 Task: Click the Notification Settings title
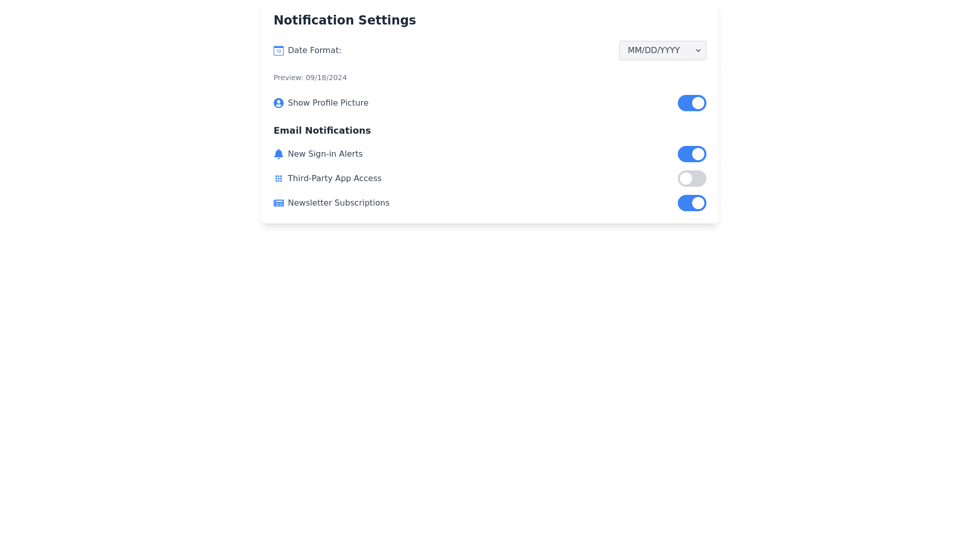[345, 20]
